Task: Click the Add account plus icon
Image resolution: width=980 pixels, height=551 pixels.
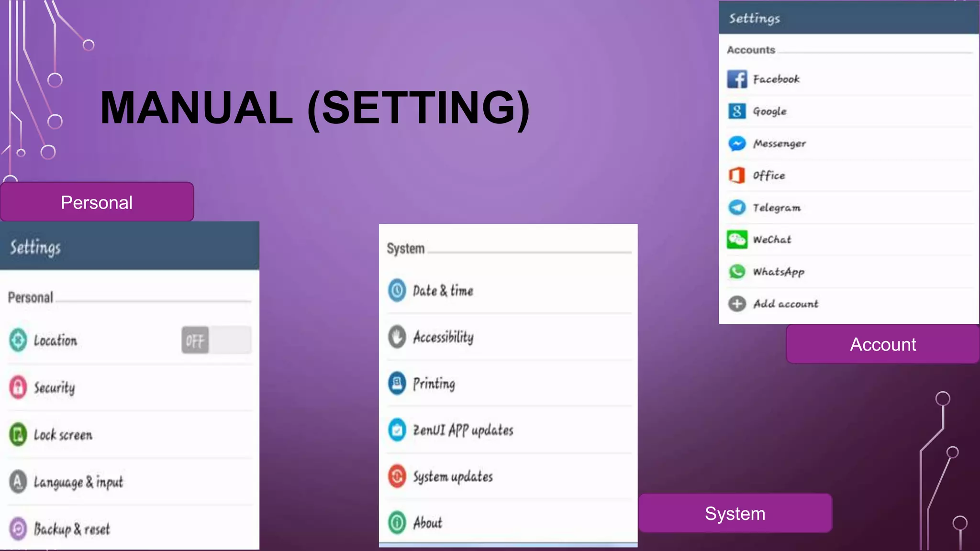Action: pos(737,304)
